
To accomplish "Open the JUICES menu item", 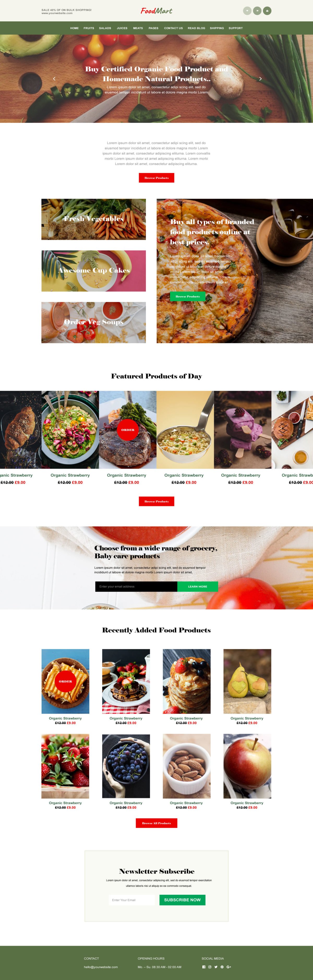I will click(x=122, y=28).
